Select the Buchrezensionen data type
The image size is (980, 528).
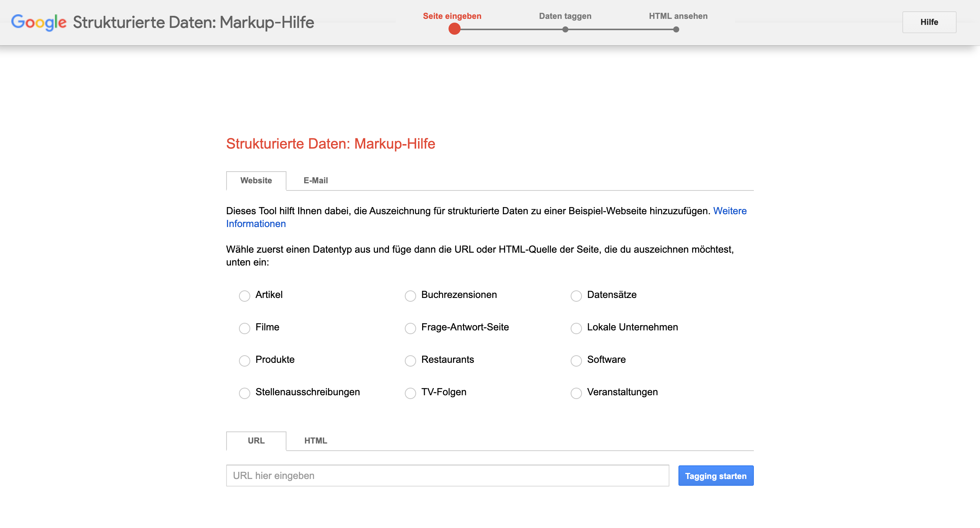(x=410, y=296)
